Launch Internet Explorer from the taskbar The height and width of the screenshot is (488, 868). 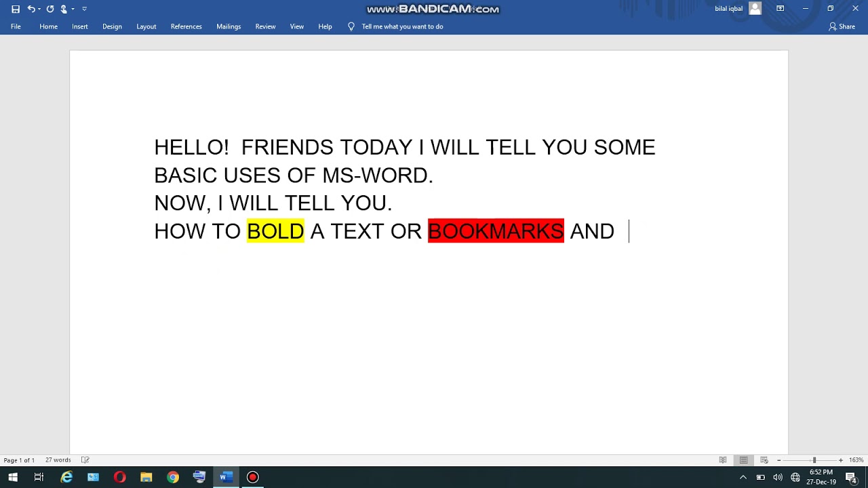66,477
